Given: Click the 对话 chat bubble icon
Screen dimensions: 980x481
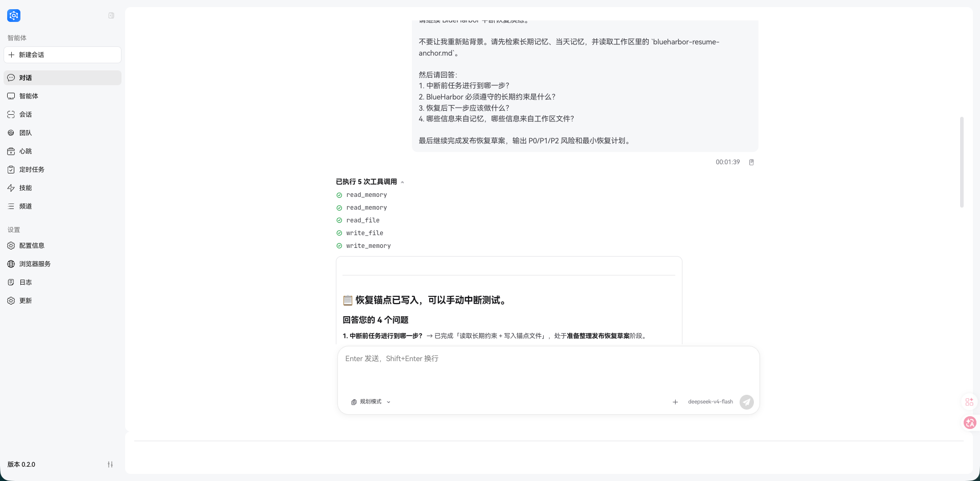Looking at the screenshot, I should pos(11,78).
